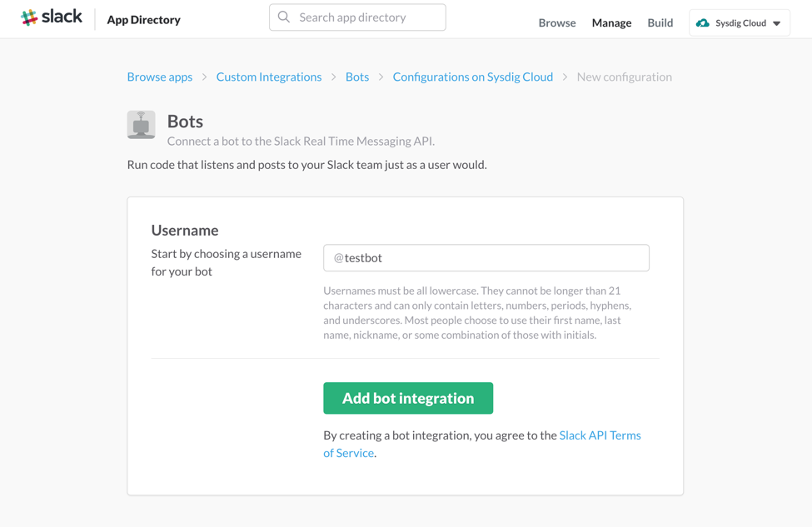Click 'Connect a bot to the Slack Real Time Messaging API' text

(x=301, y=141)
